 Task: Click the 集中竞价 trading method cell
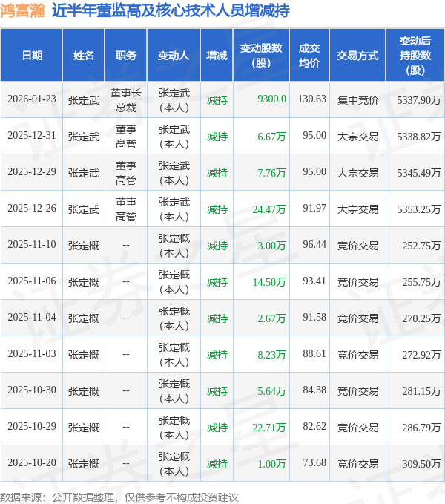[x=357, y=100]
